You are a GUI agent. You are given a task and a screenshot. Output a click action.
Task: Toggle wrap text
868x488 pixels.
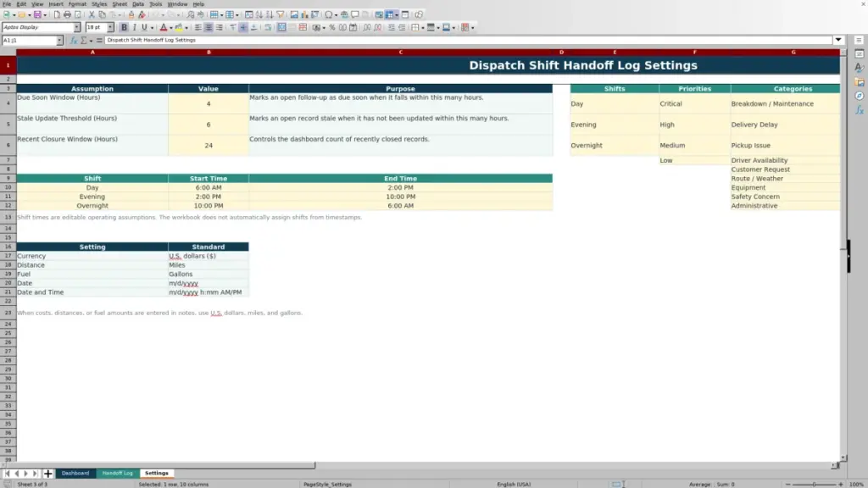269,28
